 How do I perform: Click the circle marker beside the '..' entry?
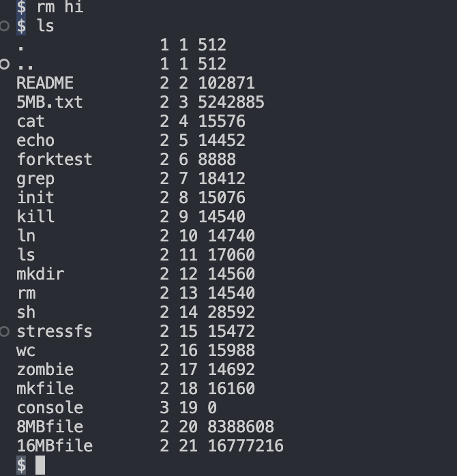[5, 64]
